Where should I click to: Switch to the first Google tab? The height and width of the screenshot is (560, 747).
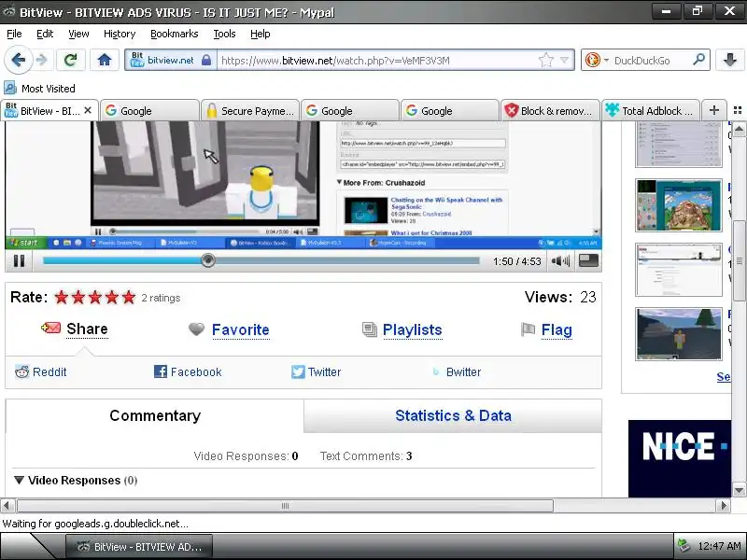tap(150, 110)
